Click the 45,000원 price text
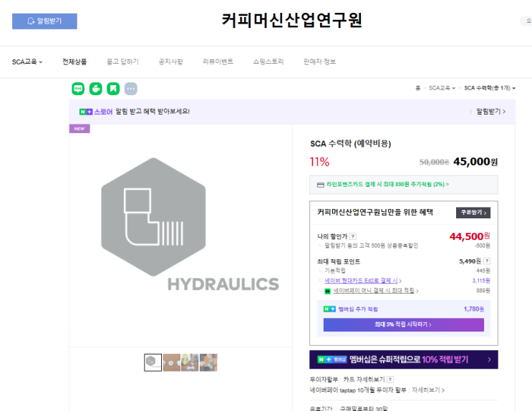 tap(475, 162)
